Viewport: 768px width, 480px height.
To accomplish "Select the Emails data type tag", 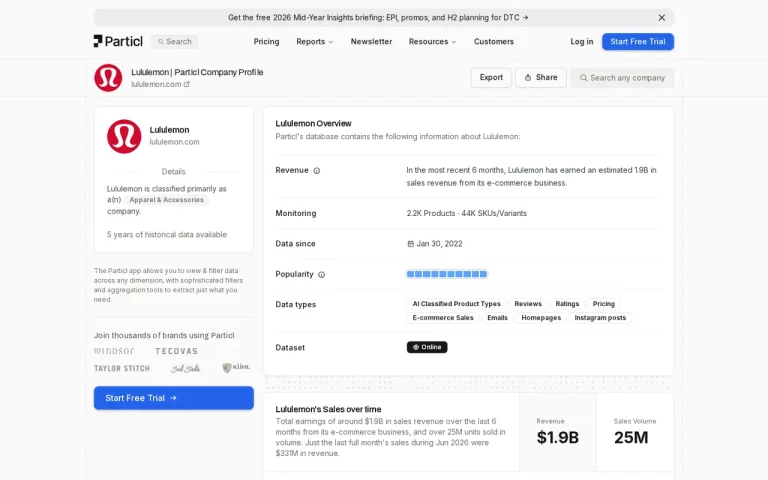I will pos(497,318).
